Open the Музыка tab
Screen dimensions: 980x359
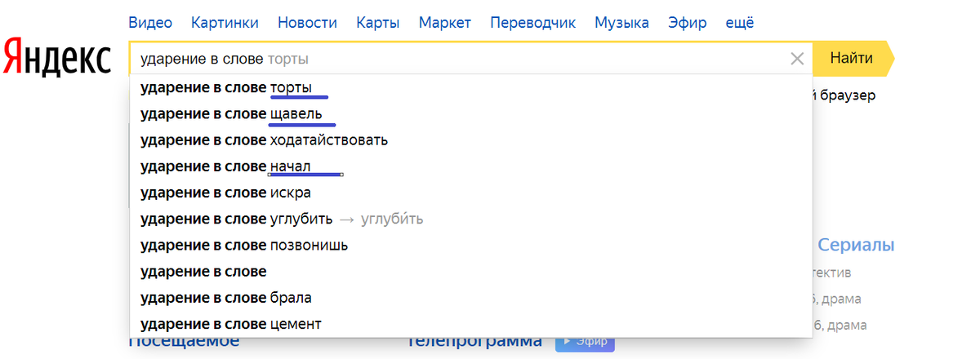click(621, 22)
